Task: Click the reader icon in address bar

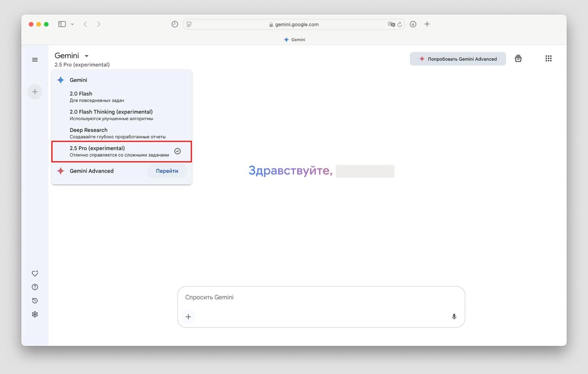Action: coord(189,25)
